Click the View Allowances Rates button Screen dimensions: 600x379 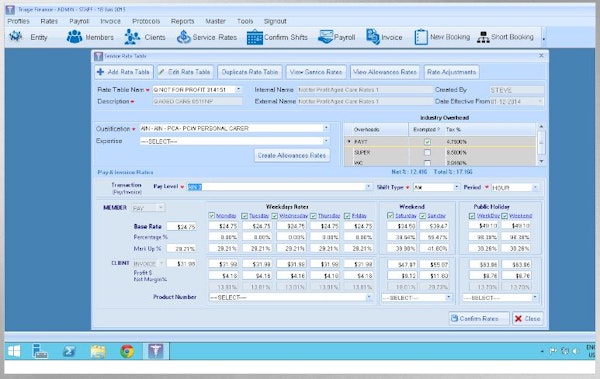[385, 72]
